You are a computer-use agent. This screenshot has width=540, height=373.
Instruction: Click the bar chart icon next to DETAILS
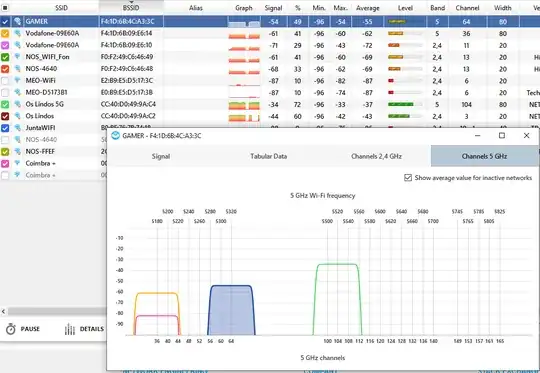point(70,329)
